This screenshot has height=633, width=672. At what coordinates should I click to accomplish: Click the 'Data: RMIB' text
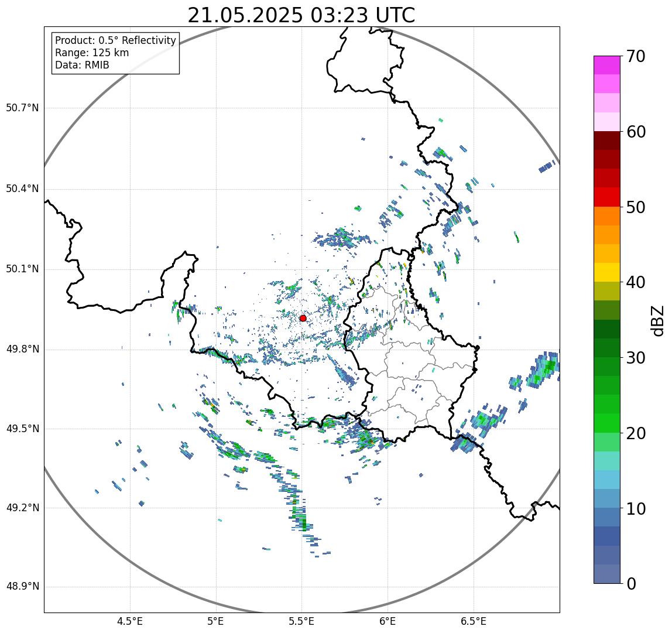click(x=82, y=65)
